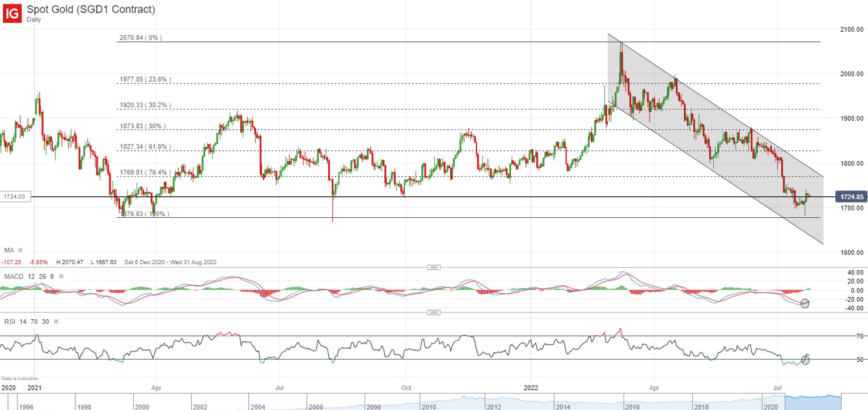
Task: Click the 1827.34 (61.8%) Fibonacci label
Action: pos(145,147)
